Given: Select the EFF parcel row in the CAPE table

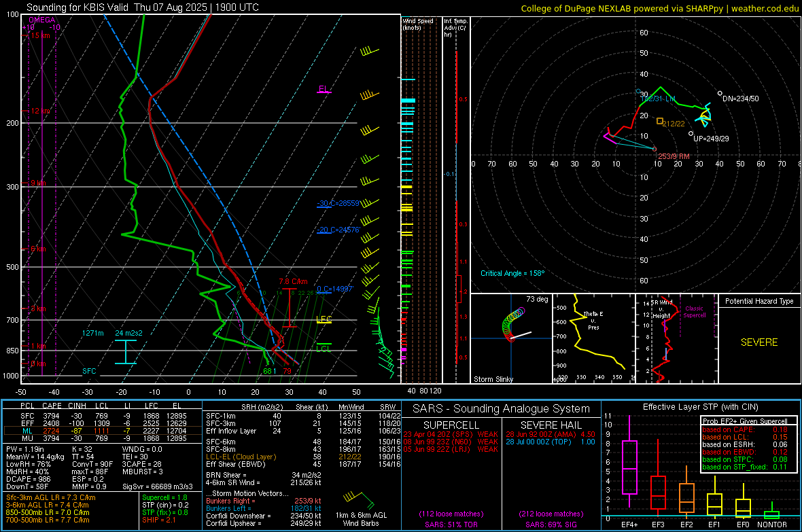Looking at the screenshot, I should click(x=103, y=423).
